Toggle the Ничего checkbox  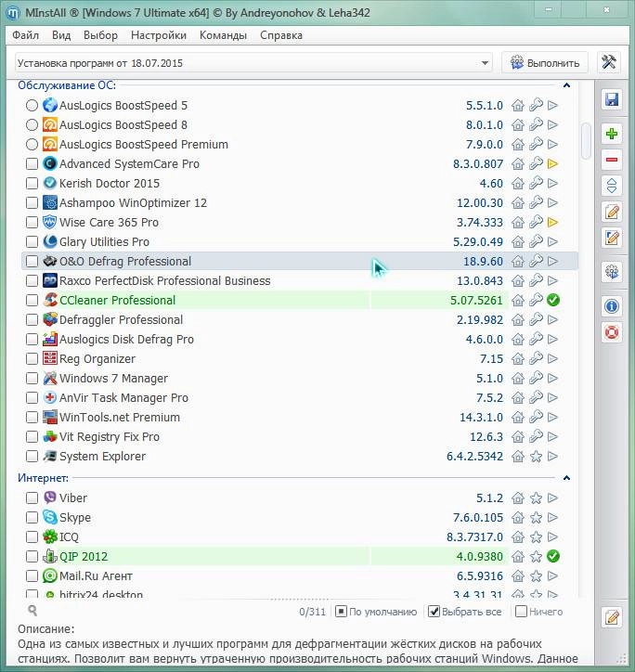coord(521,611)
